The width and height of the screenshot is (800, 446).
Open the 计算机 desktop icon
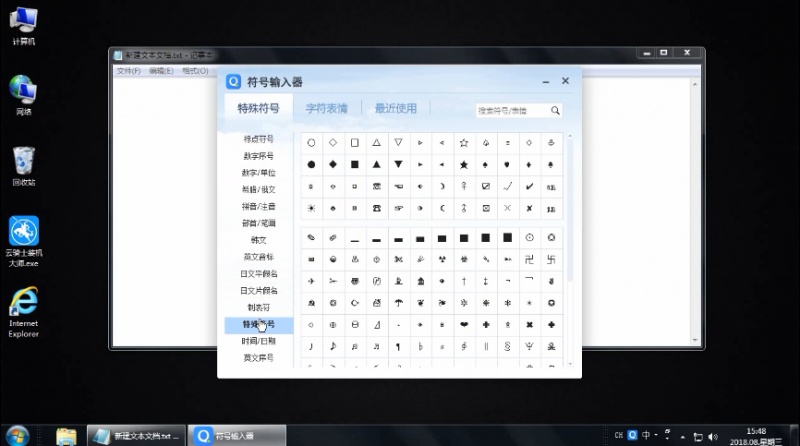coord(23,27)
